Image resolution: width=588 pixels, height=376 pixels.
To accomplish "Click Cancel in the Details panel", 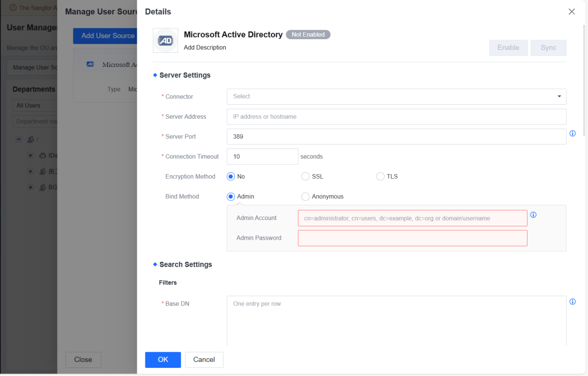I will click(204, 359).
